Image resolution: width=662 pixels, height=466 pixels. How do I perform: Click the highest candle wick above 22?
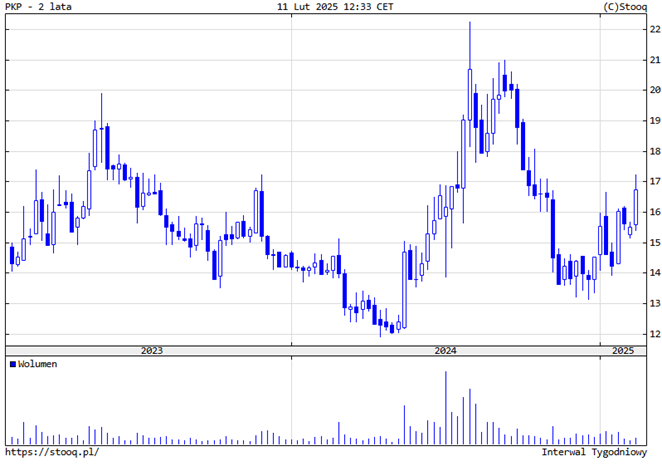[x=470, y=30]
